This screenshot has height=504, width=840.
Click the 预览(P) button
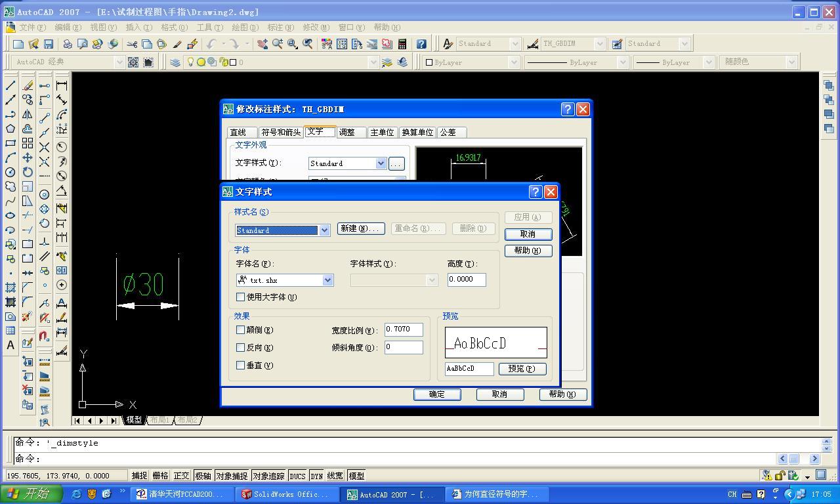coord(522,369)
